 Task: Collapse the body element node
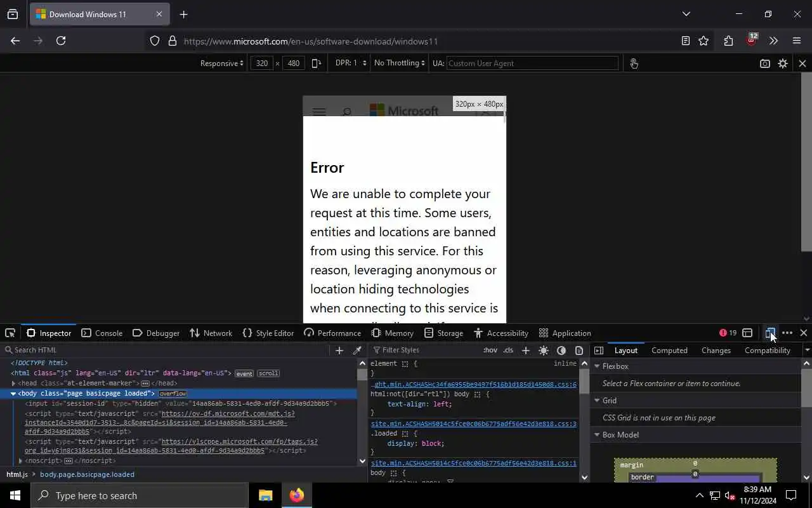pyautogui.click(x=13, y=394)
